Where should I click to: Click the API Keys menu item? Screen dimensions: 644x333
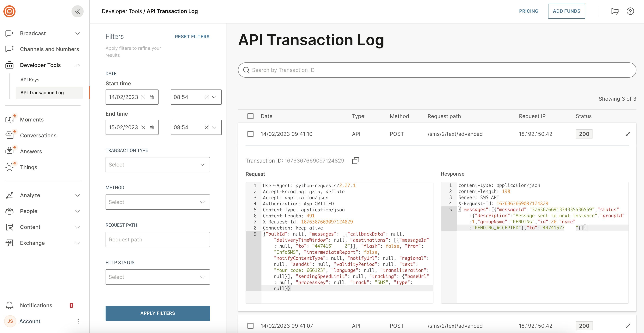(x=29, y=79)
